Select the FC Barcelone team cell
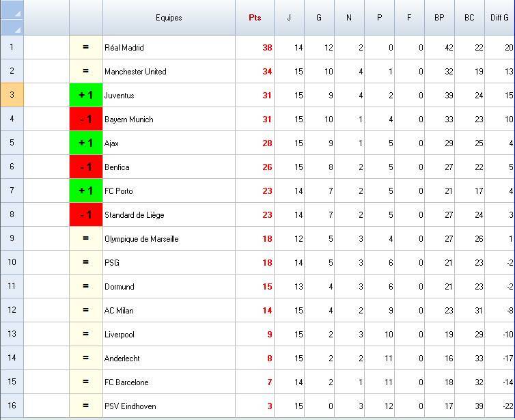 pyautogui.click(x=126, y=382)
